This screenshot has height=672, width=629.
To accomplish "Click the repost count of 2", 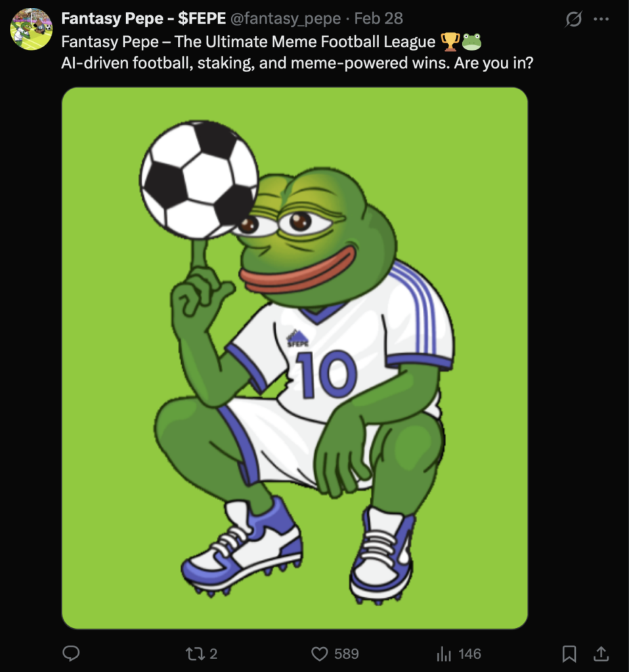I will (x=213, y=654).
